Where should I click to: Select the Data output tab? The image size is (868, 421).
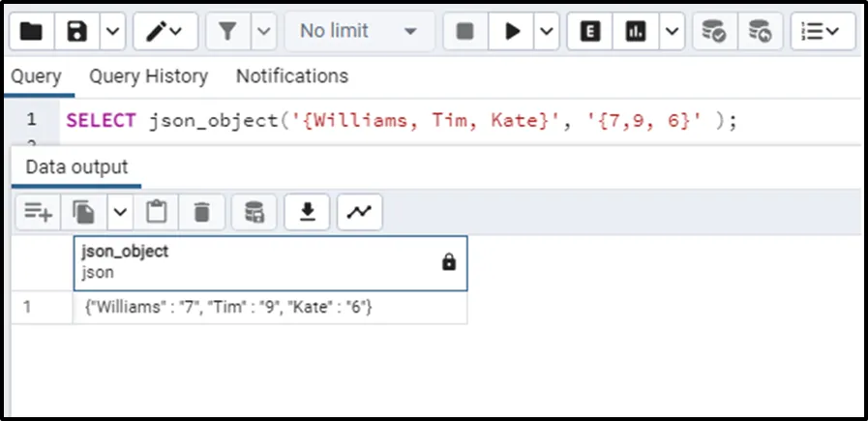point(76,166)
